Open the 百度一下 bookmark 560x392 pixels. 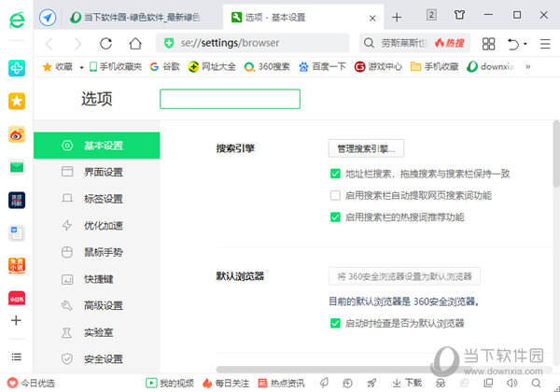(322, 67)
